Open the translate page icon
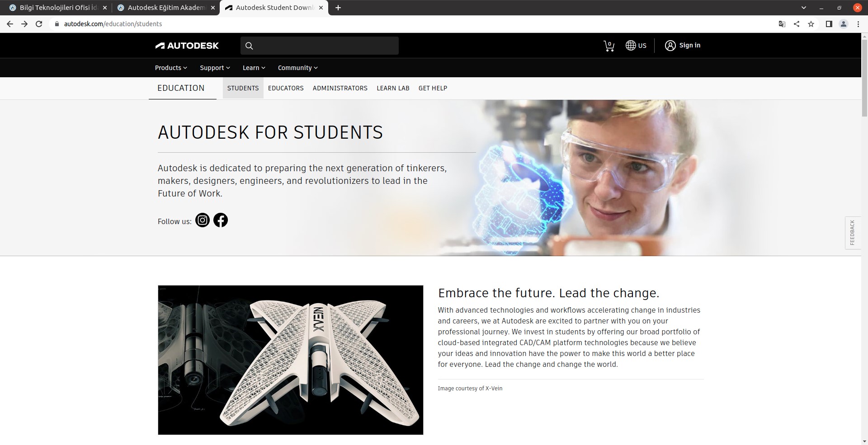This screenshot has width=868, height=445. (782, 24)
